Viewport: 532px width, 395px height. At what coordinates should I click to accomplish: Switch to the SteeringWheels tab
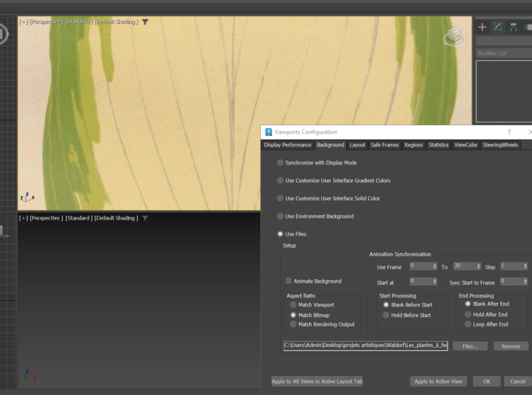coord(500,145)
